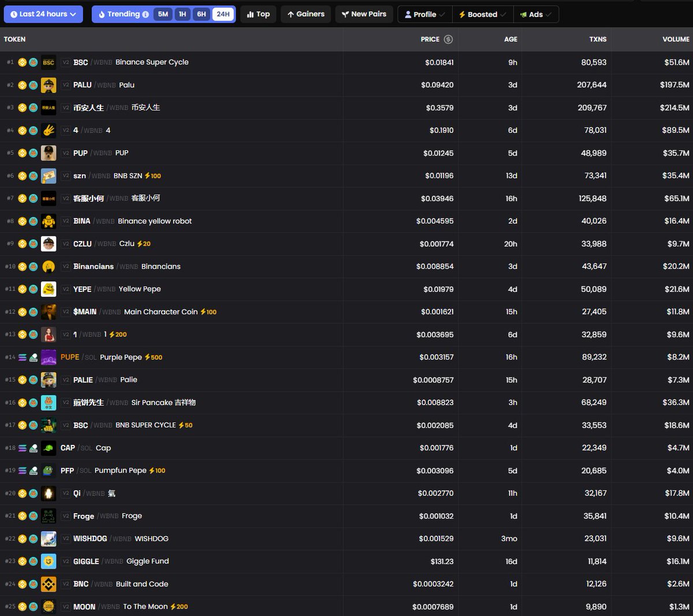Click the info icon next to Trending
693x616 pixels.
click(x=146, y=14)
